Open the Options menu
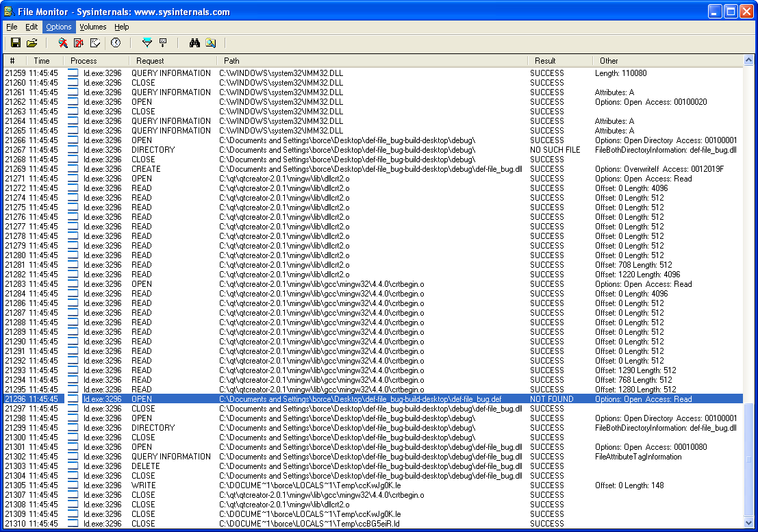Image resolution: width=758 pixels, height=532 pixels. (x=59, y=27)
